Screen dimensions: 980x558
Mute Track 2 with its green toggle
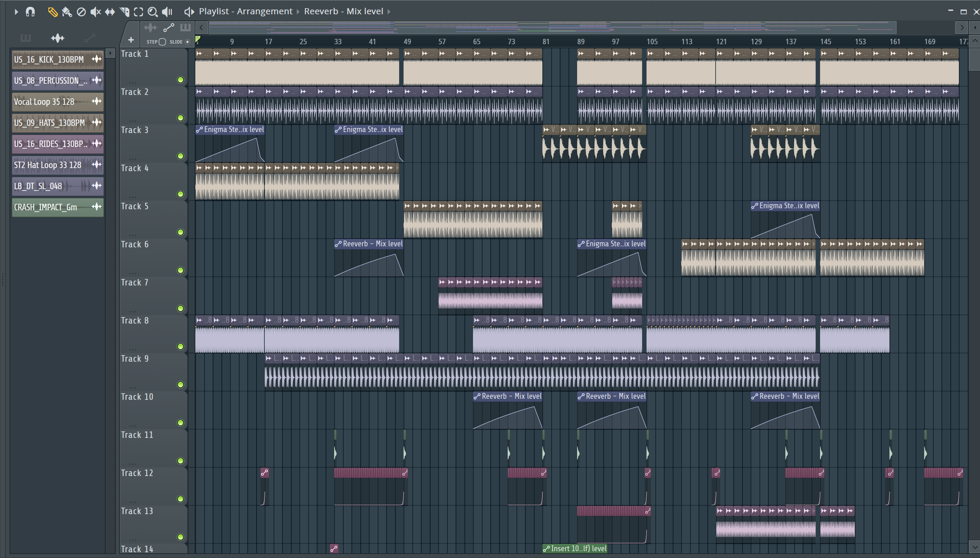pyautogui.click(x=180, y=118)
